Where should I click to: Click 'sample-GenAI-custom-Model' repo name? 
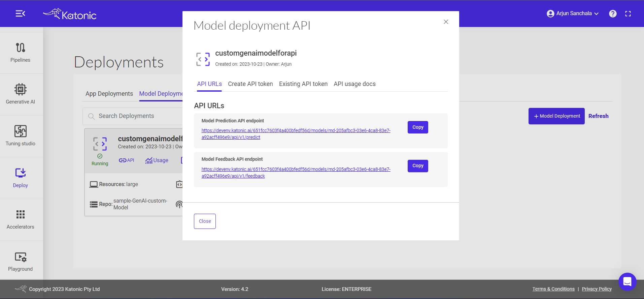140,204
